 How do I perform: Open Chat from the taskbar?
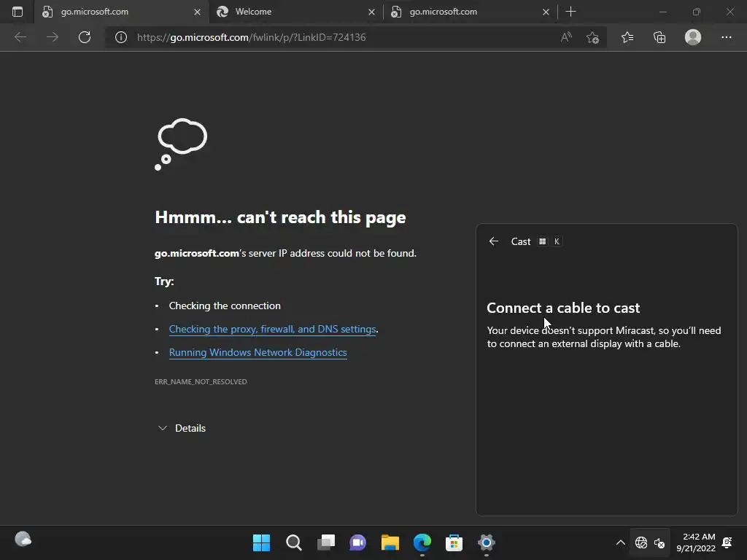click(357, 542)
